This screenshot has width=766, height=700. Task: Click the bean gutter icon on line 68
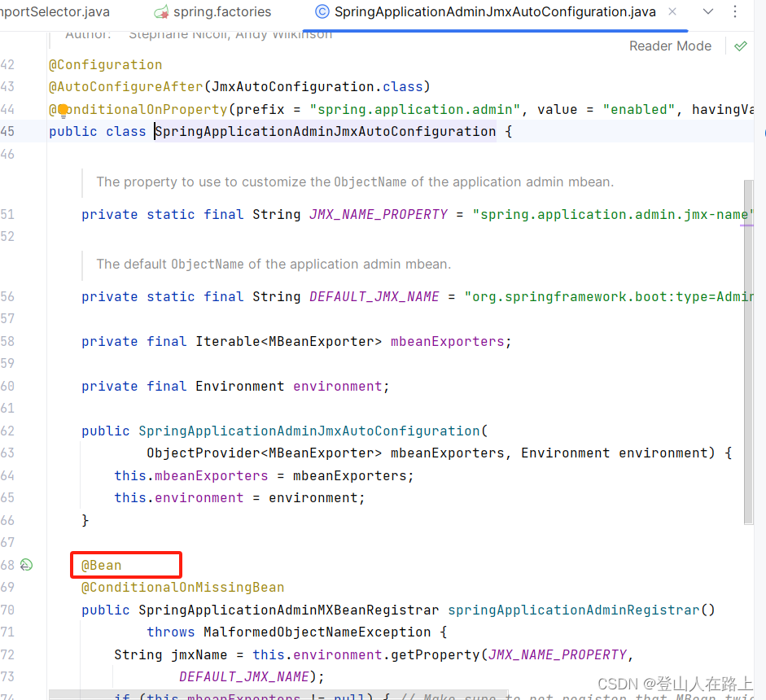(26, 565)
